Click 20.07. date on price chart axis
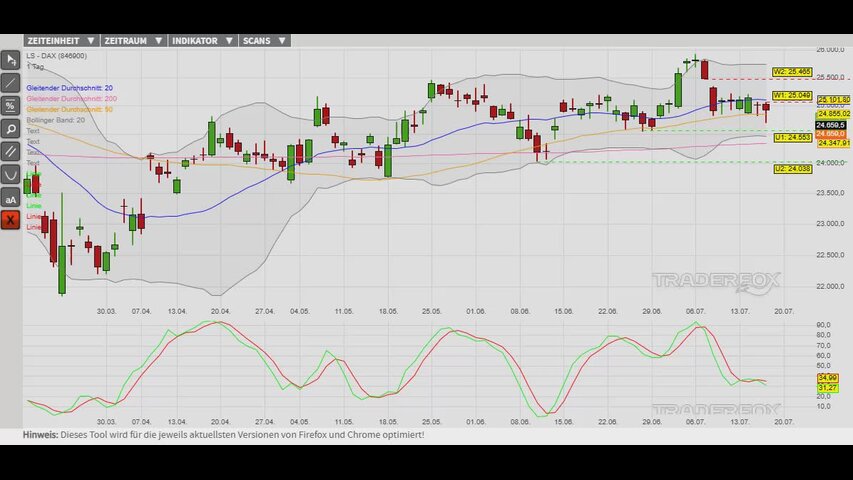Viewport: 853px width, 480px height. tap(783, 311)
